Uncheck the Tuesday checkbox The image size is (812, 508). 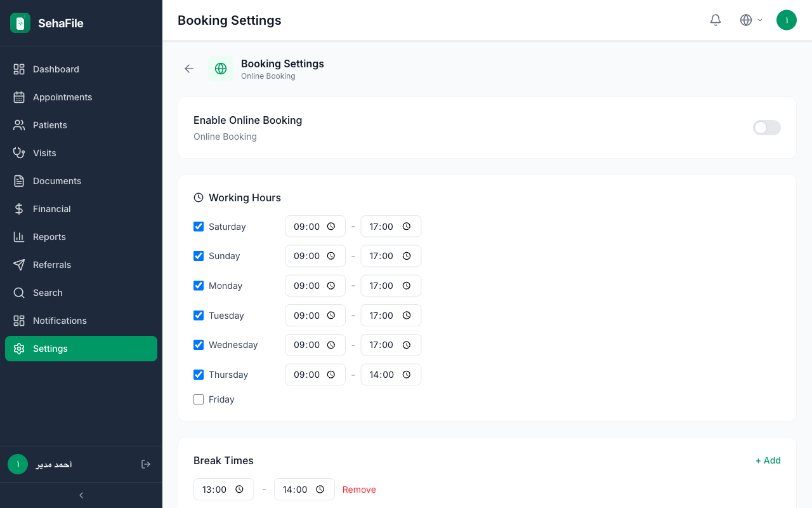pyautogui.click(x=199, y=316)
